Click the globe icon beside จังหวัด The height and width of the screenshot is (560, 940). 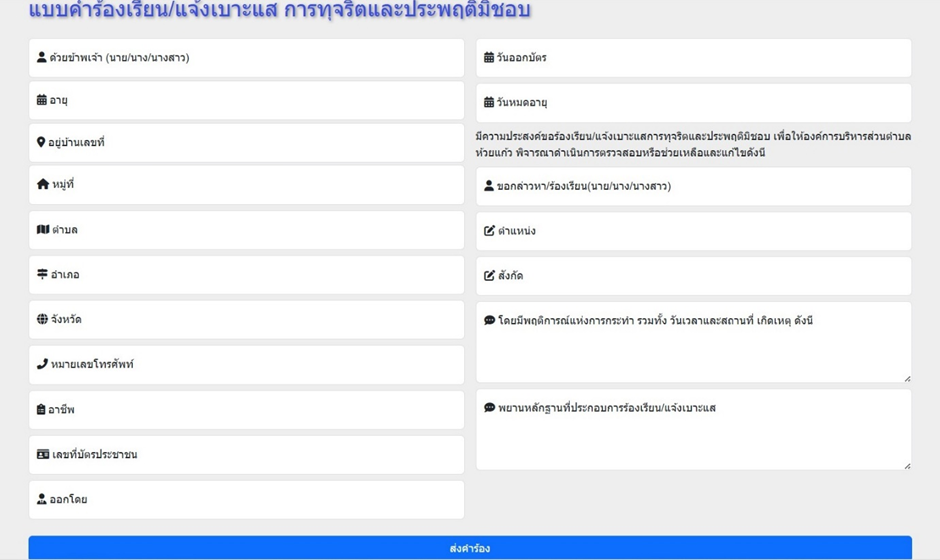pos(42,320)
